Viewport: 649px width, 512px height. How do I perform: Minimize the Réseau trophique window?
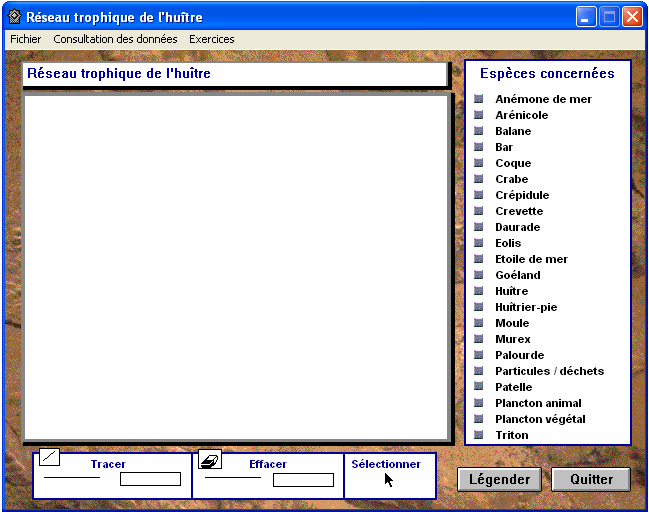point(586,17)
